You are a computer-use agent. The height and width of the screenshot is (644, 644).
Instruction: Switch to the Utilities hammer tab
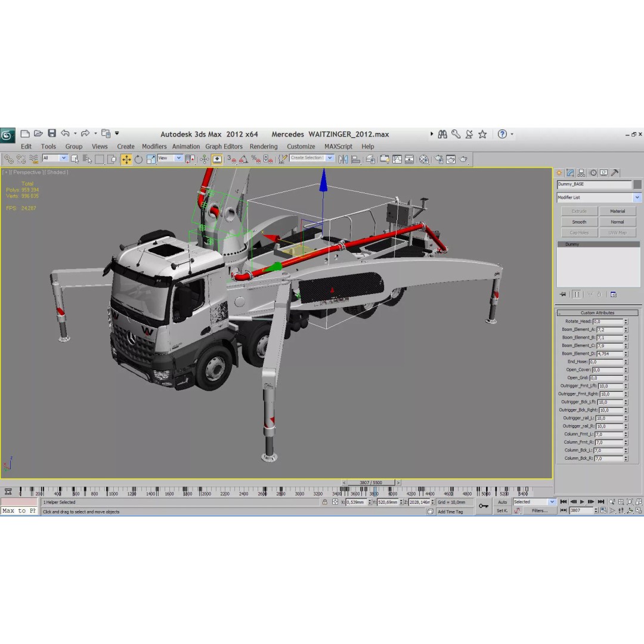(615, 173)
